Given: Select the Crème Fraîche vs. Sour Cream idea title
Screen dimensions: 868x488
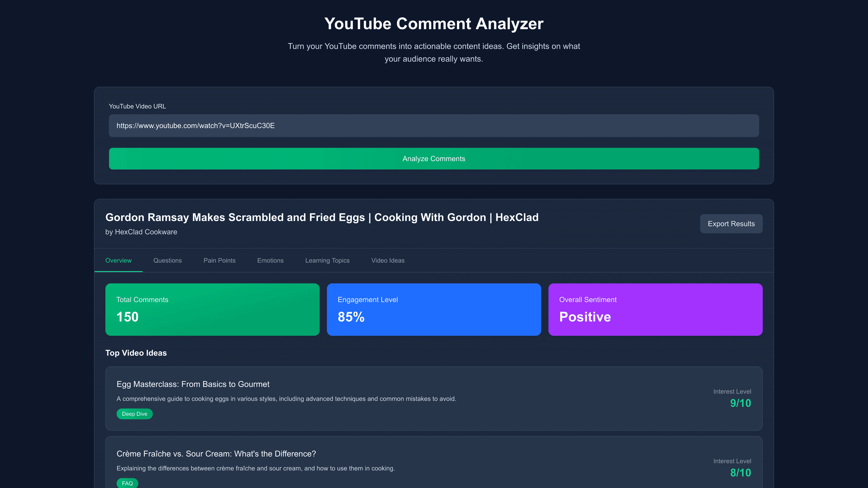Looking at the screenshot, I should point(216,454).
